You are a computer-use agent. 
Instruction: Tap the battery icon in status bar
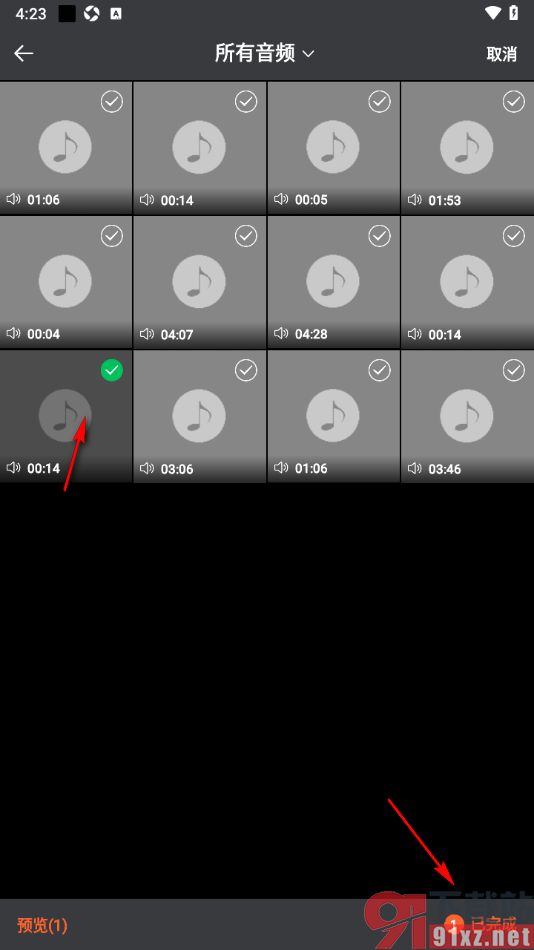point(514,13)
